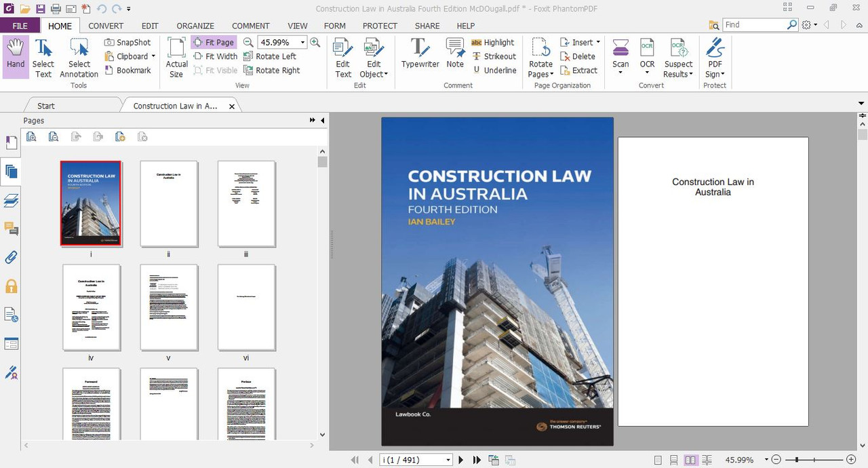868x468 pixels.
Task: Jump to the last page
Action: (x=477, y=460)
